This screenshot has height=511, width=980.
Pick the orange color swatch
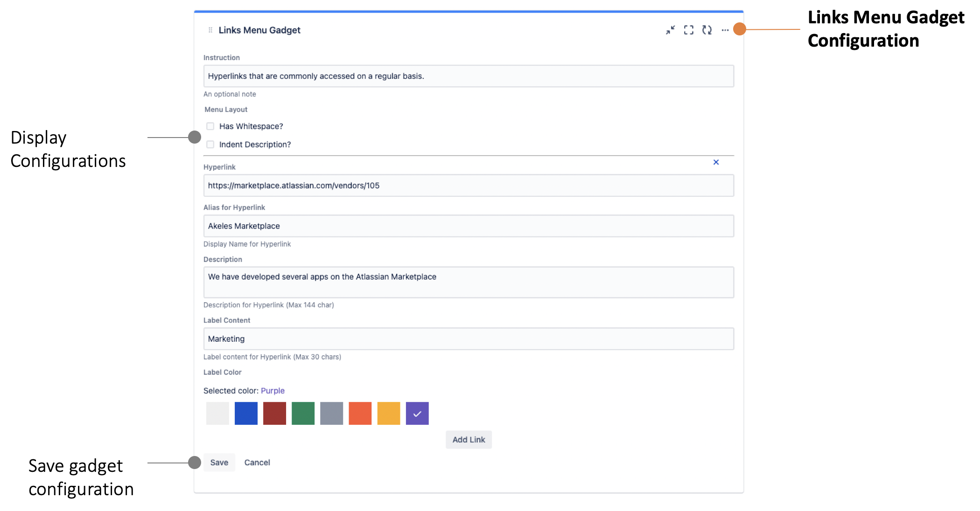tap(360, 414)
